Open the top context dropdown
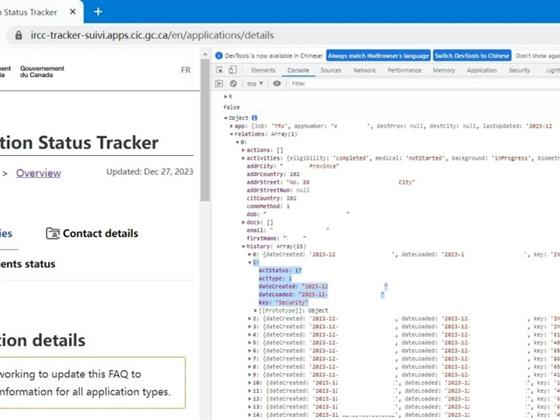The width and height of the screenshot is (560, 420). point(255,84)
